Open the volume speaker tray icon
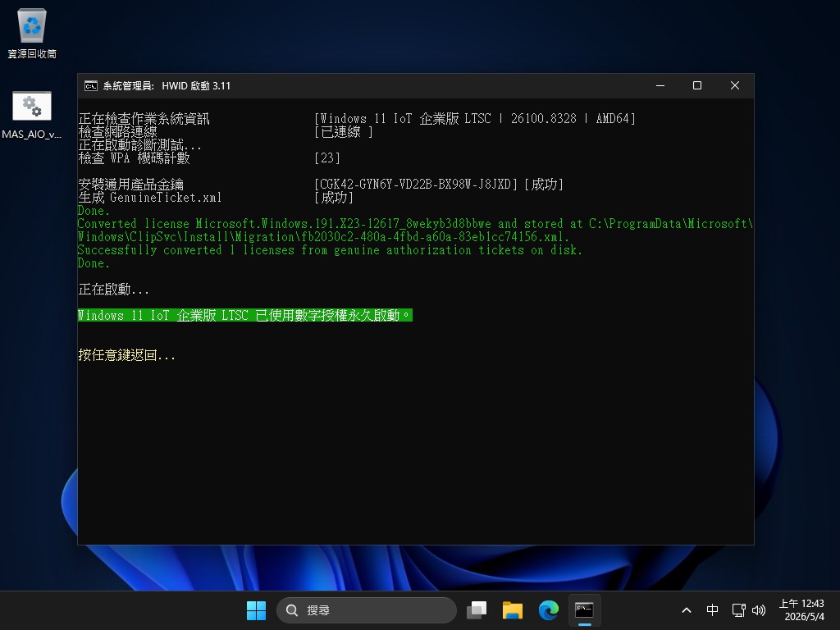840x630 pixels. [x=759, y=610]
